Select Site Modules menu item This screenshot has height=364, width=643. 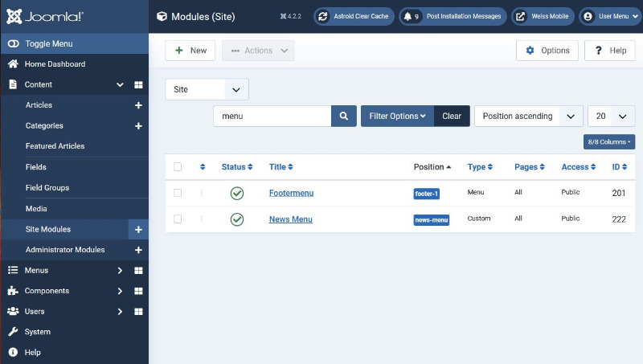coord(48,229)
